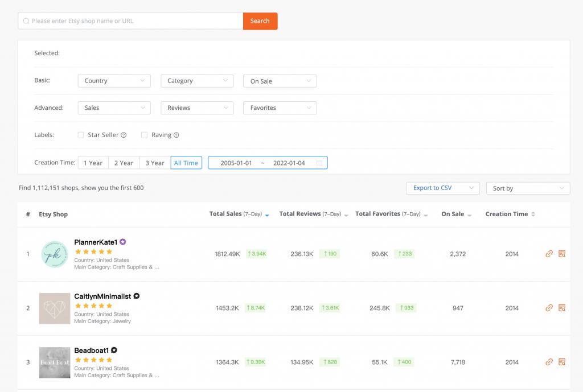This screenshot has width=583, height=392.
Task: Open PlannerKate1's Etsy shop link icon
Action: point(548,254)
